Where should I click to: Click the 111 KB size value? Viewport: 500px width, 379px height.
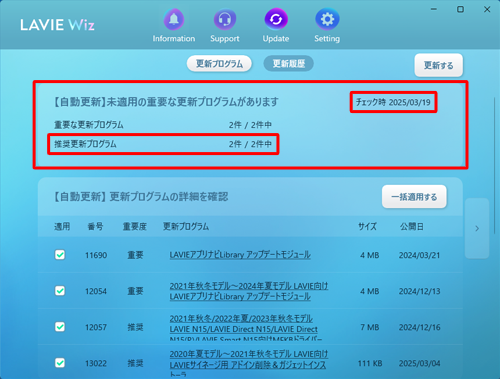point(370,363)
